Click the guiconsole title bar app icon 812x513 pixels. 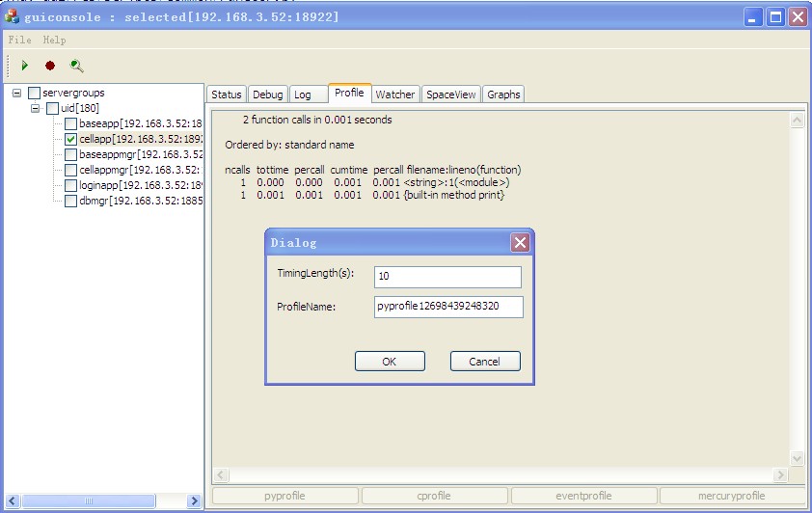(12, 17)
